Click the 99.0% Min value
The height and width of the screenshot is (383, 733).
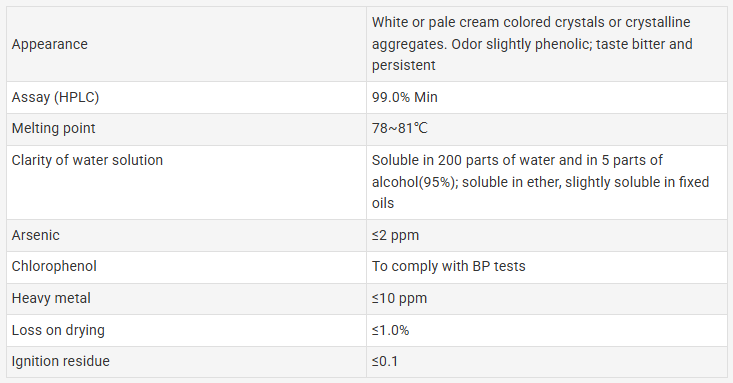405,97
